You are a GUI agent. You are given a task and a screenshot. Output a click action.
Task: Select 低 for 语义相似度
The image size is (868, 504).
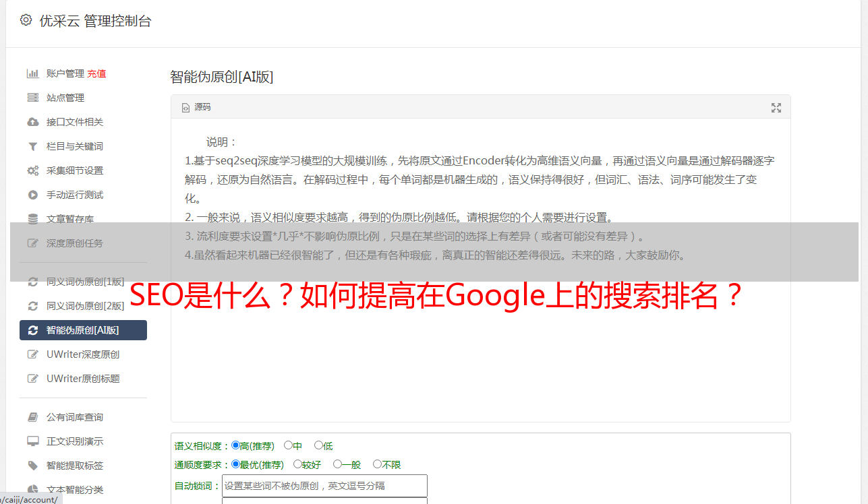coord(318,445)
